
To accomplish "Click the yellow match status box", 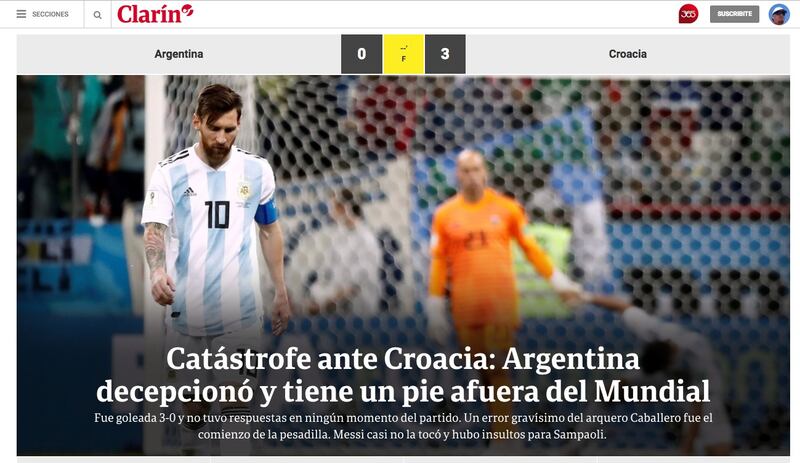I will point(404,54).
